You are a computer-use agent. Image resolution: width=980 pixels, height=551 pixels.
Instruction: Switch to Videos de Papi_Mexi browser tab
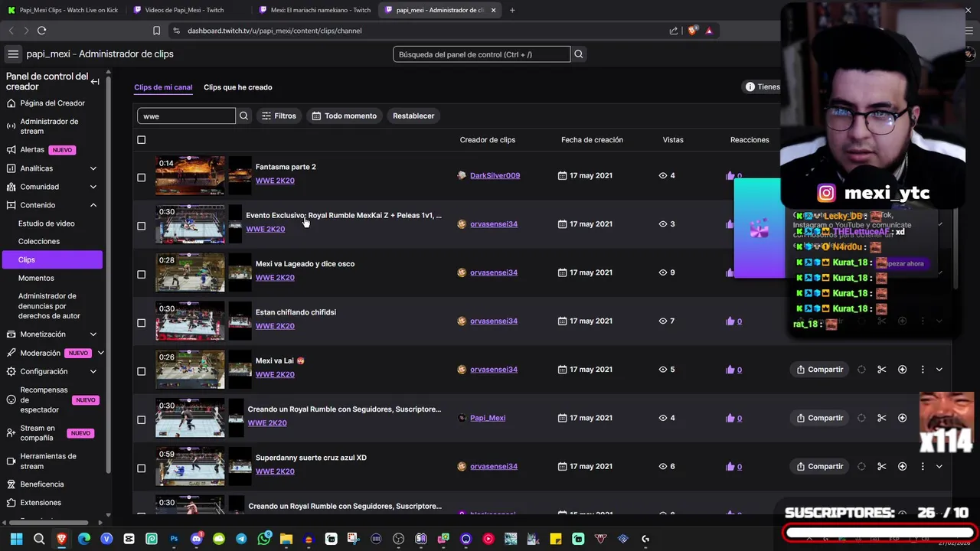[x=184, y=10]
